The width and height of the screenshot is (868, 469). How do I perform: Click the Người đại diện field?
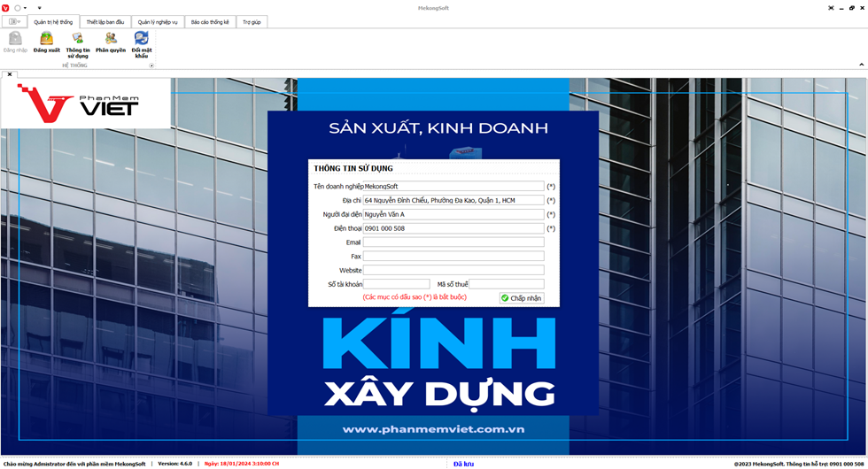point(453,214)
